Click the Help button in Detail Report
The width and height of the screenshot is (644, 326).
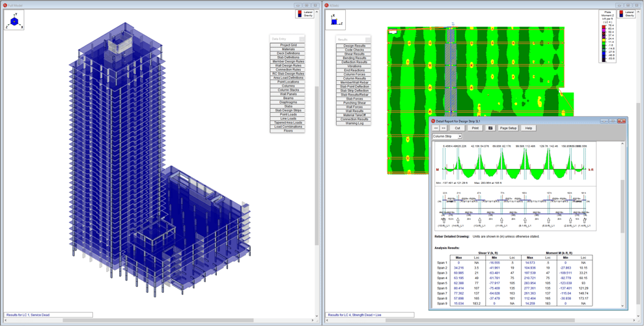(x=529, y=128)
